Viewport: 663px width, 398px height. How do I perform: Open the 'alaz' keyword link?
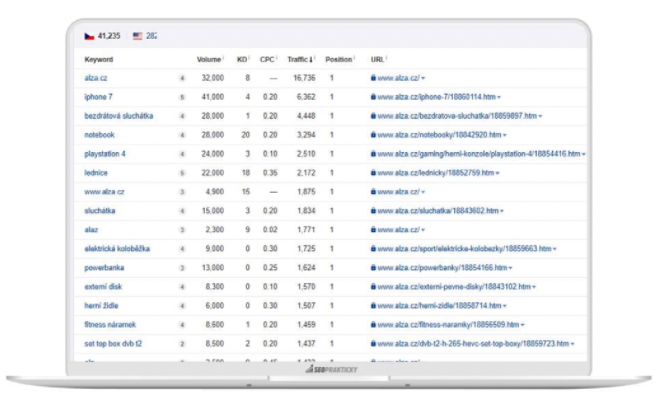91,230
